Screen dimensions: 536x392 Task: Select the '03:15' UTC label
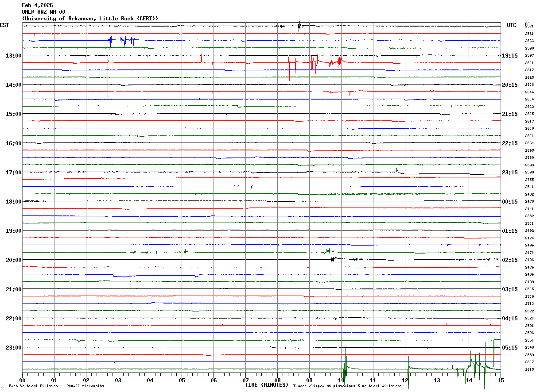(x=510, y=289)
